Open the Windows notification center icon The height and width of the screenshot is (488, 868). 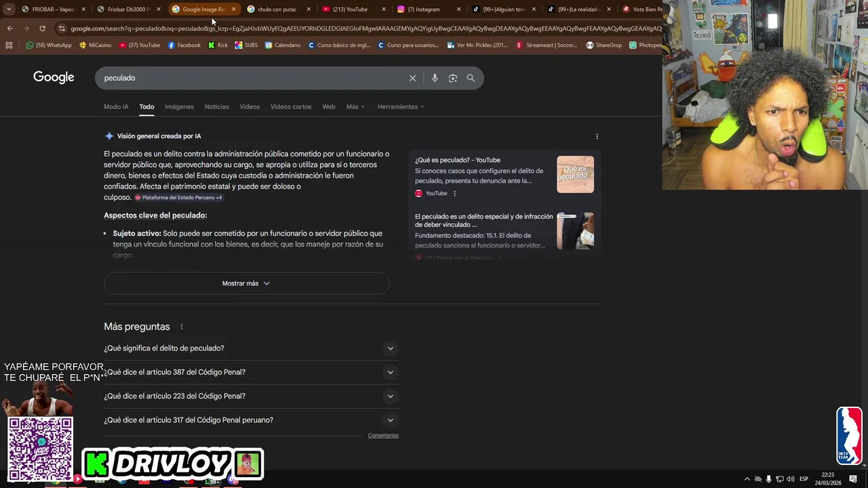pyautogui.click(x=853, y=479)
